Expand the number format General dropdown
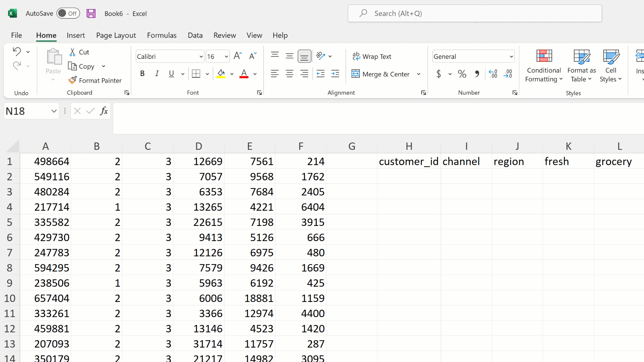Viewport: 644px width, 362px height. pos(511,56)
